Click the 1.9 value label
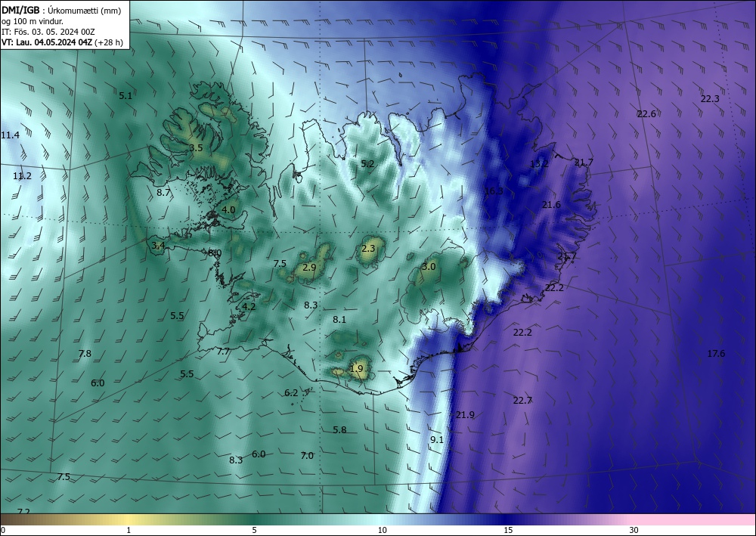Image resolution: width=756 pixels, height=536 pixels. (x=356, y=369)
